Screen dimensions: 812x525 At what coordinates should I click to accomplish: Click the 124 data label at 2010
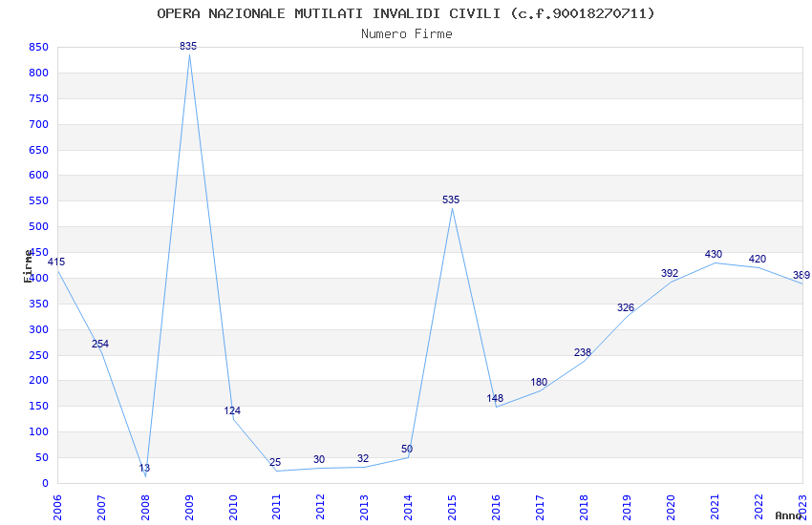232,410
